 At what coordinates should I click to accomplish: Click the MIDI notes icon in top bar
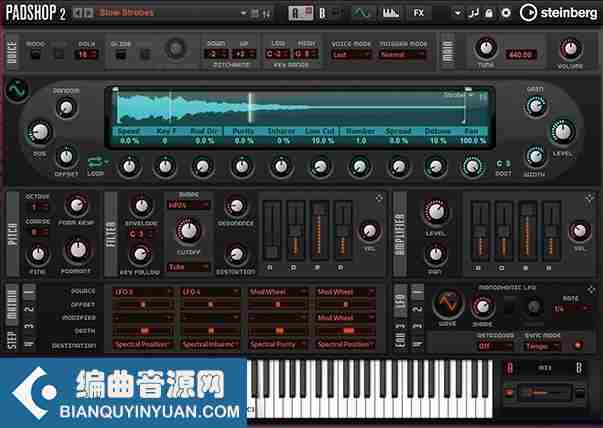pyautogui.click(x=473, y=13)
